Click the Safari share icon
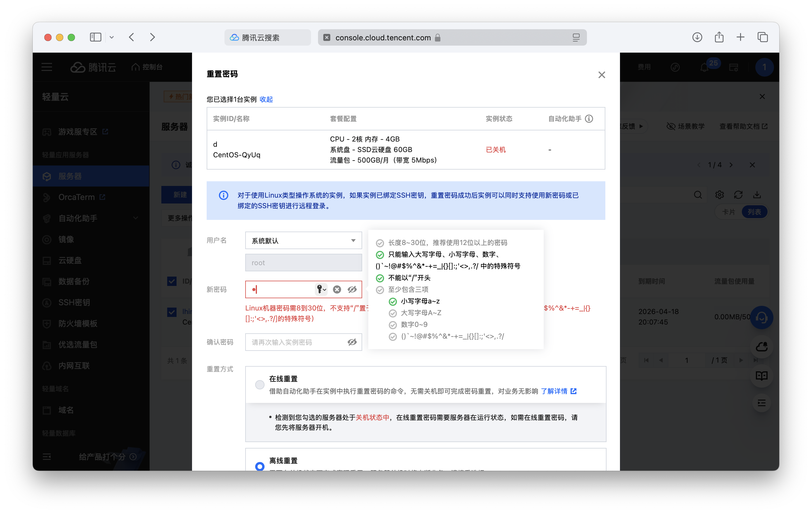 [x=719, y=37]
